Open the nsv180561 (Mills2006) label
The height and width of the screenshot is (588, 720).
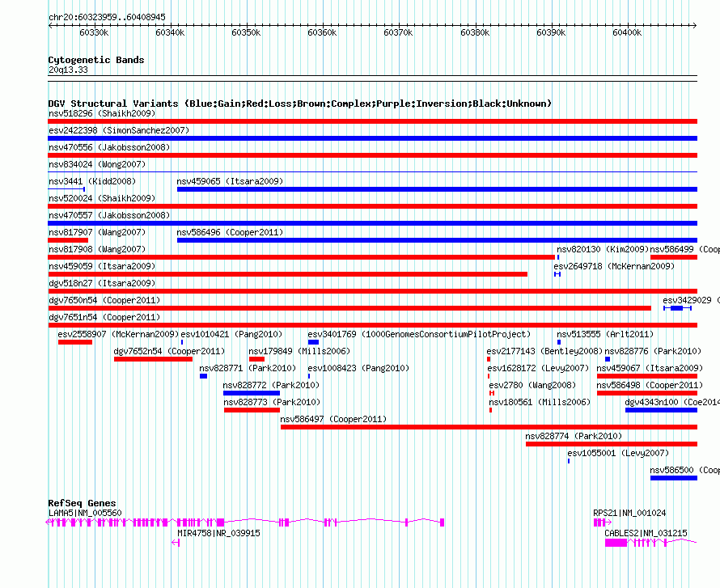[x=540, y=402]
